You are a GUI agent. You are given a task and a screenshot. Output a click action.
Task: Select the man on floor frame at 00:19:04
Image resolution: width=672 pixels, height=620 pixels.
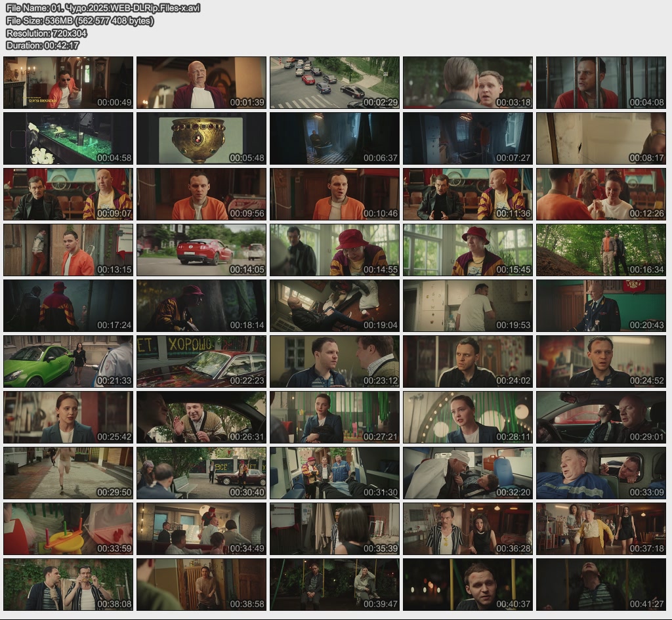coord(335,306)
